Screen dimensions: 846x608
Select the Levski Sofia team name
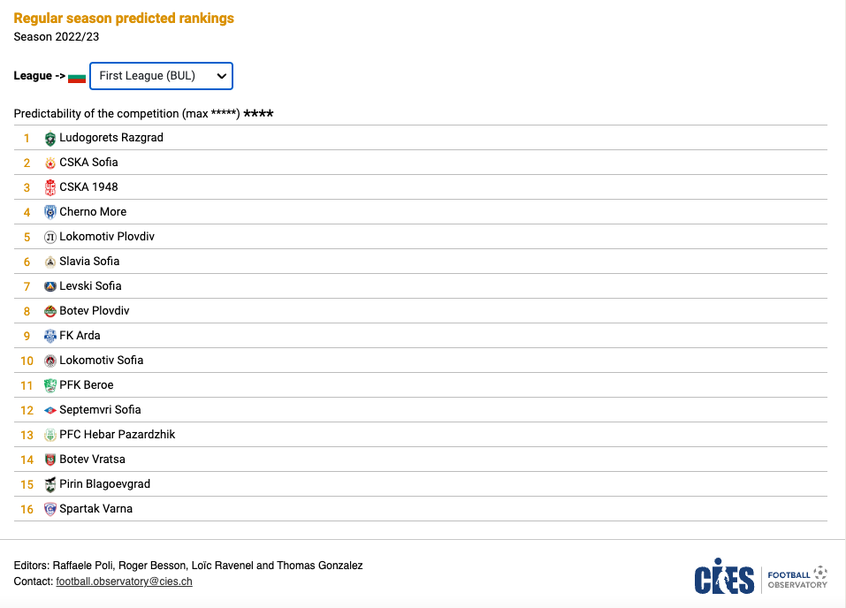[90, 286]
